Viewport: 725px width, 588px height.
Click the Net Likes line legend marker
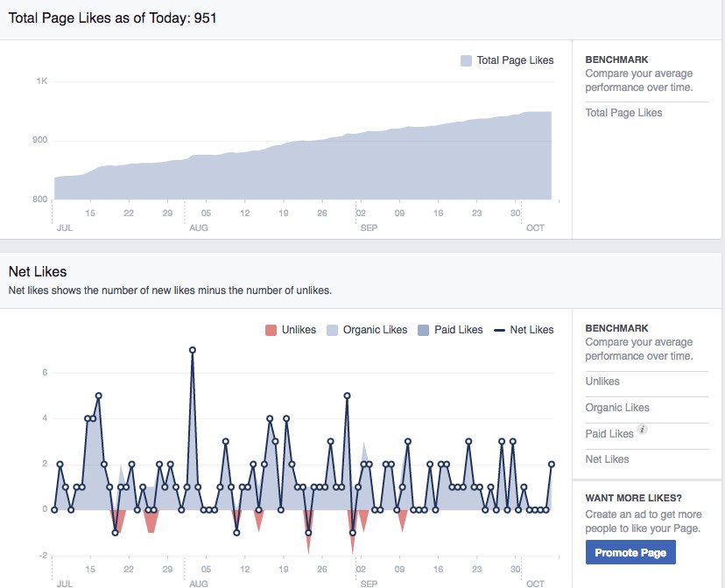pos(499,330)
